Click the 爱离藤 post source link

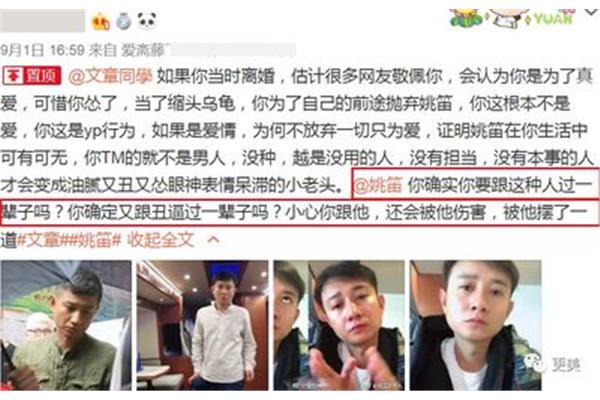[x=143, y=50]
